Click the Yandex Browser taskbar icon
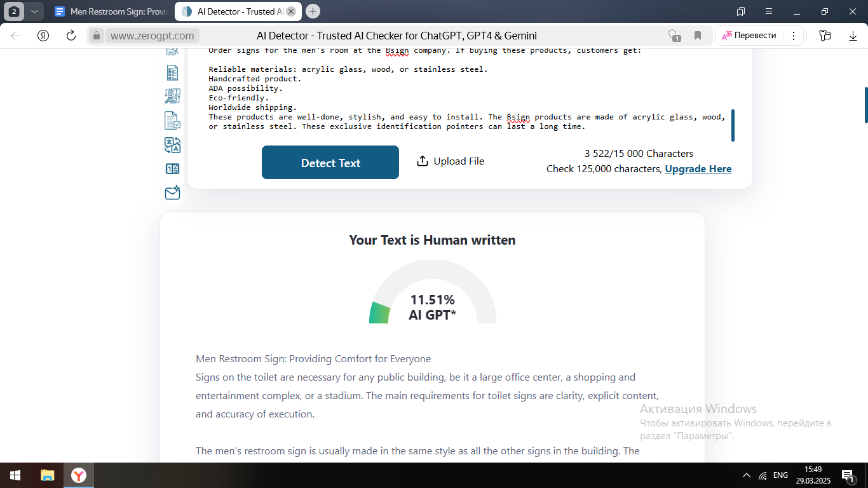This screenshot has height=488, width=868. click(x=79, y=475)
